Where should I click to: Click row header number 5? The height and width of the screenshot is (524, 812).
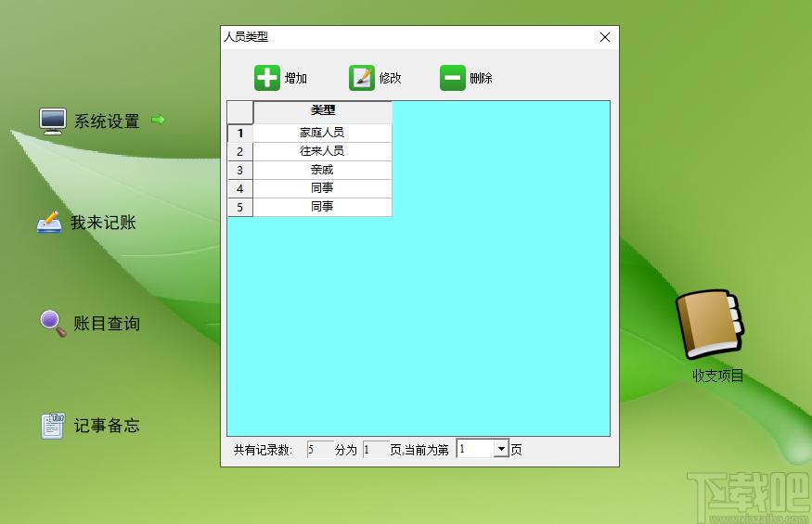[240, 208]
